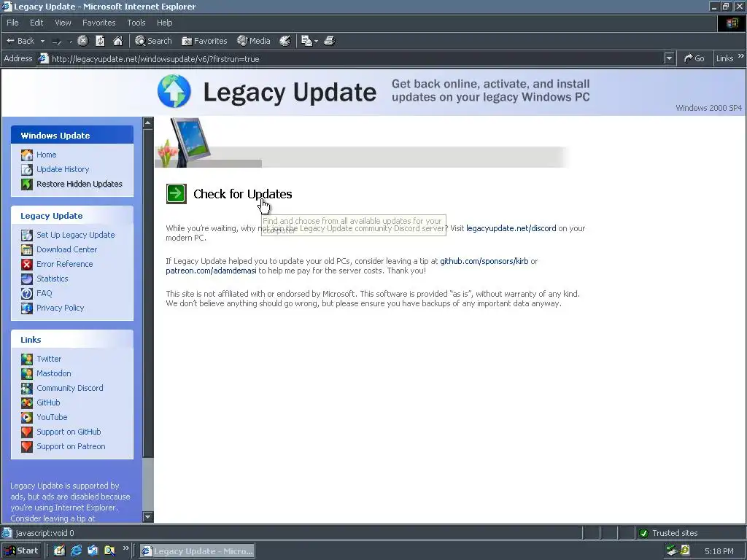Click the History toolbar icon

click(x=285, y=41)
